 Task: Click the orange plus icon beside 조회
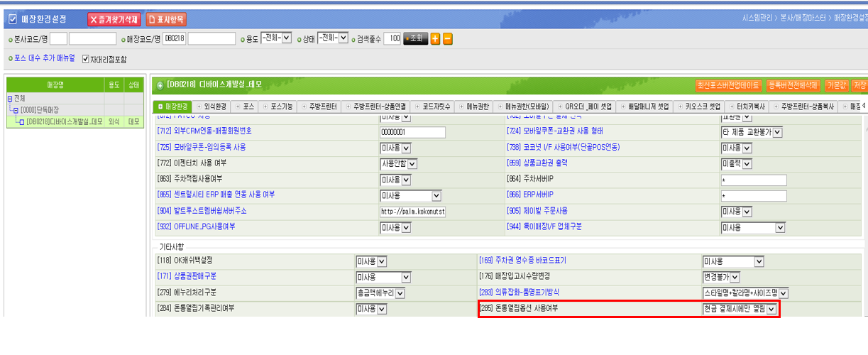(x=435, y=39)
